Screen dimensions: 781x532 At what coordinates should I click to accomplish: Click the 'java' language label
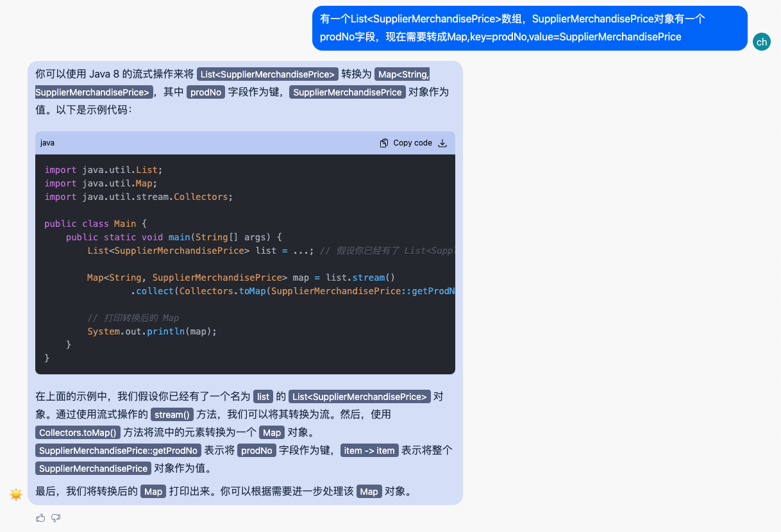[x=47, y=143]
